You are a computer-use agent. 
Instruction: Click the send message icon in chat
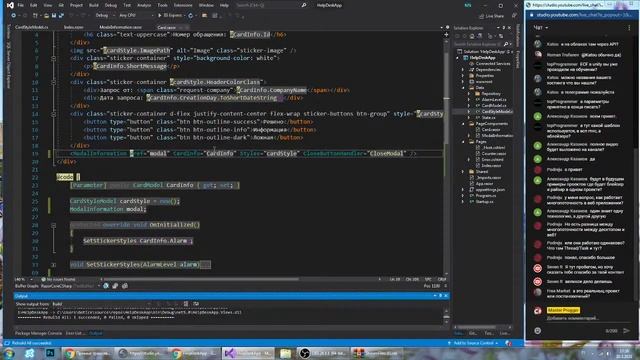(x=627, y=331)
